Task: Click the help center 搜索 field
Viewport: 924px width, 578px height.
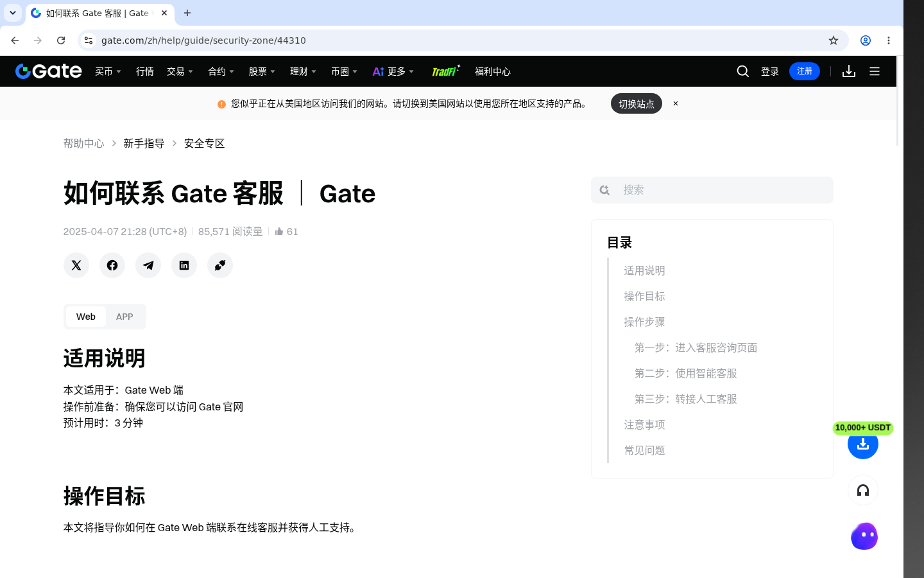Action: [x=712, y=190]
